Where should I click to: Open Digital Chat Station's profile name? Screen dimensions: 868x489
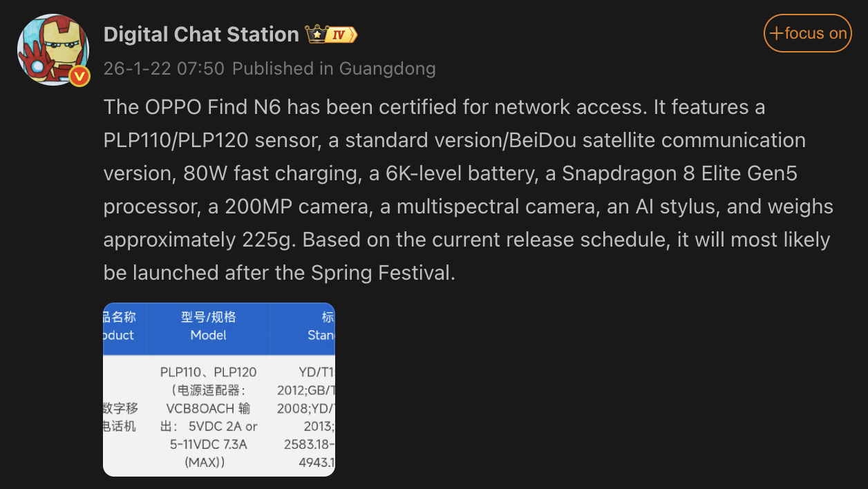[201, 35]
